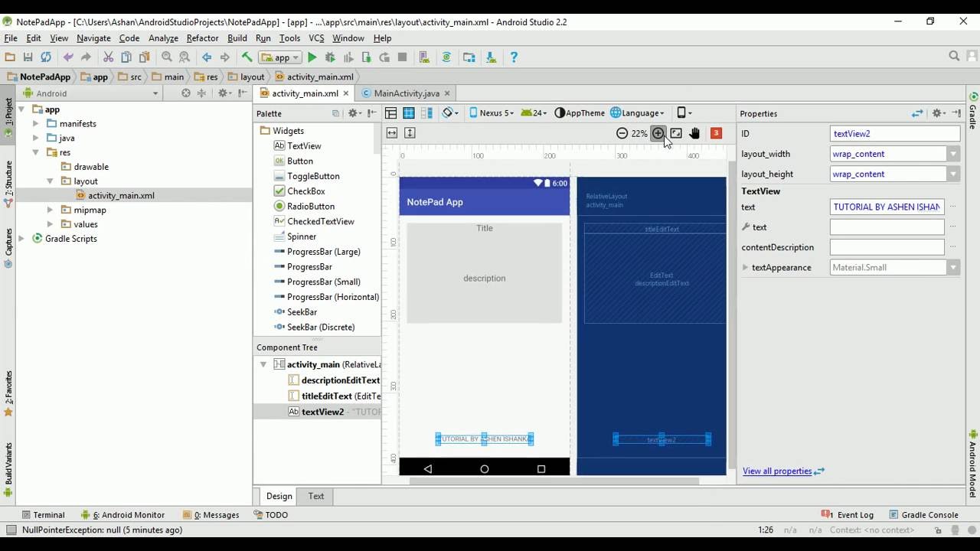Open the TODO tool window
This screenshot has height=551, width=980.
(270, 515)
